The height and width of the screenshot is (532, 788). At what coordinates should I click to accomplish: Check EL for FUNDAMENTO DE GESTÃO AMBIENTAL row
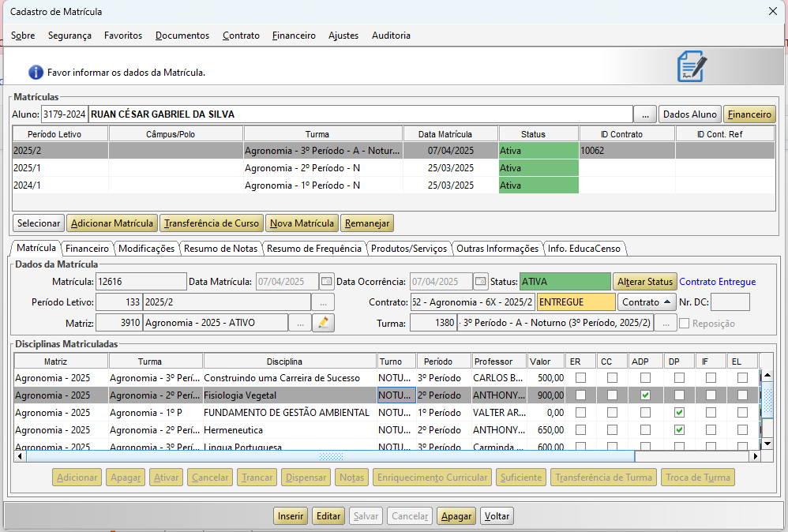pyautogui.click(x=742, y=413)
